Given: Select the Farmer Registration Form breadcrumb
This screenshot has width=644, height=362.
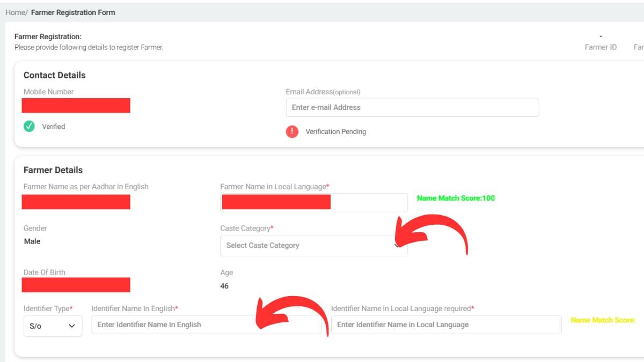Looking at the screenshot, I should coord(73,12).
